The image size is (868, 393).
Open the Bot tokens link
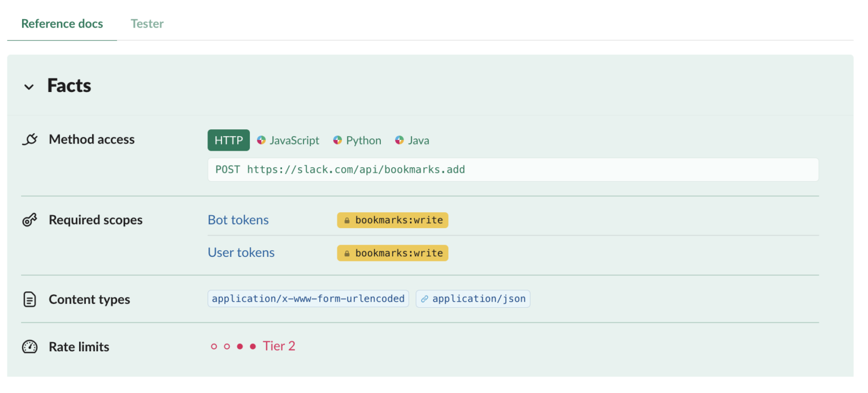[238, 220]
